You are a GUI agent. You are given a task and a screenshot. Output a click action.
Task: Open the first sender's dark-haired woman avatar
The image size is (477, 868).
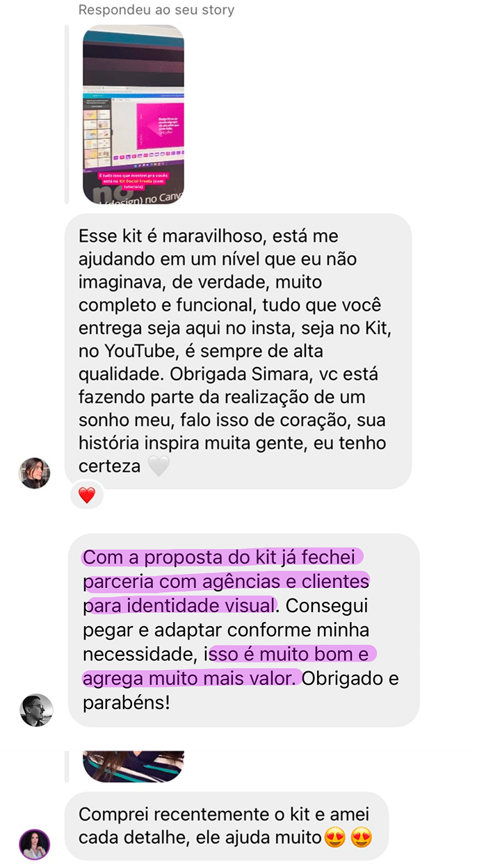pyautogui.click(x=34, y=473)
